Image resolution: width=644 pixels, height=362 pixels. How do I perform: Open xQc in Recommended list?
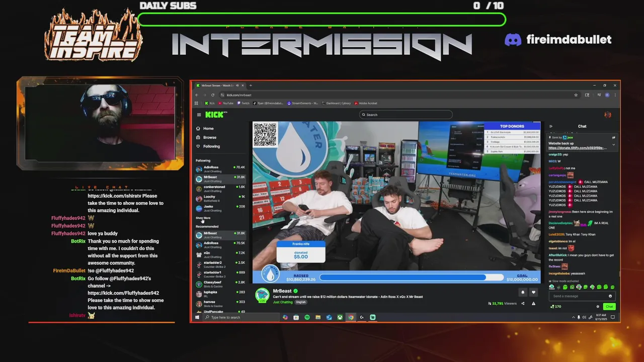[220, 254]
